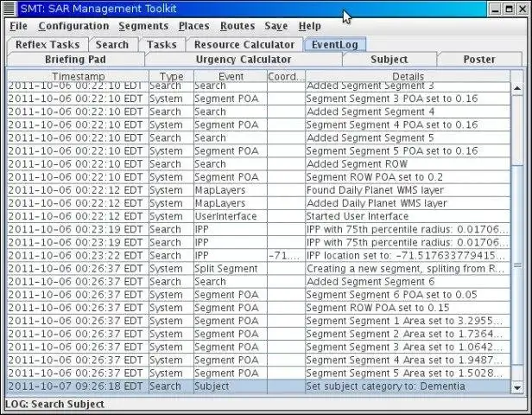Select row 'Added Segment Segment 6'
This screenshot has width=532, height=415.
(258, 282)
